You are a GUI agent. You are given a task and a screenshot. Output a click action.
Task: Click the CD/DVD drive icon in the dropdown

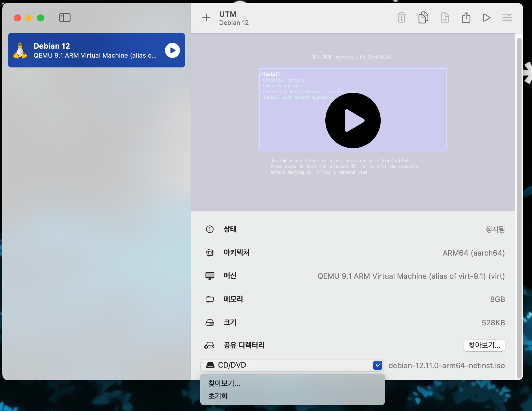210,365
